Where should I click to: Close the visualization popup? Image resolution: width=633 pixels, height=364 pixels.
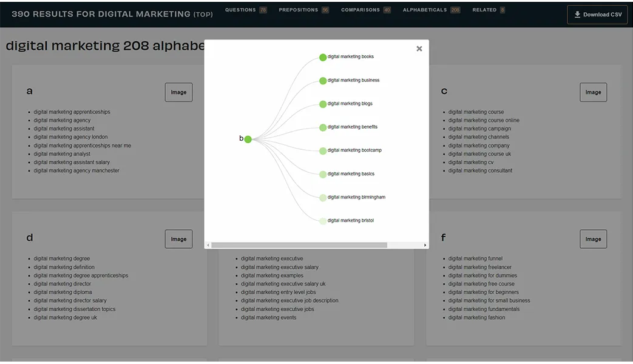pos(419,49)
